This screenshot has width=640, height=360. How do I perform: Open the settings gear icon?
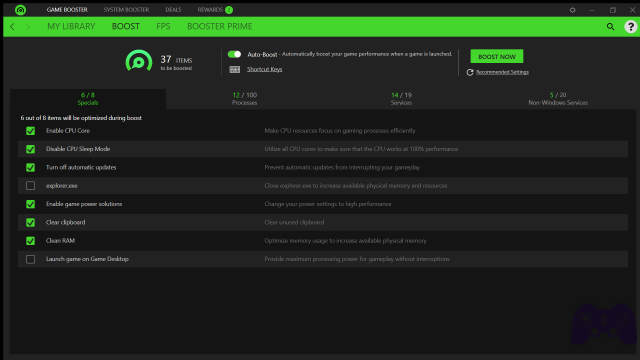coord(573,10)
